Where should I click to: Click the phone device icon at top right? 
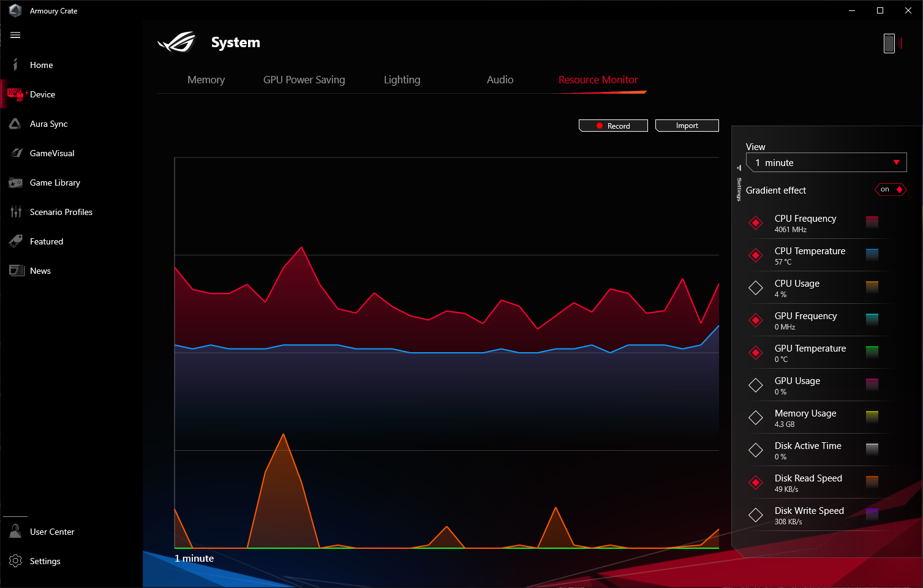(889, 43)
